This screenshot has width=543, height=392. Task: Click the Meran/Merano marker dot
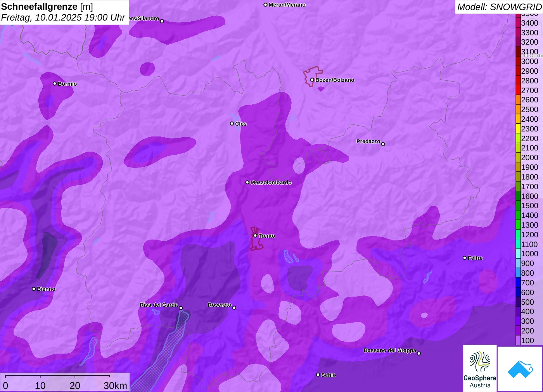pos(266,5)
